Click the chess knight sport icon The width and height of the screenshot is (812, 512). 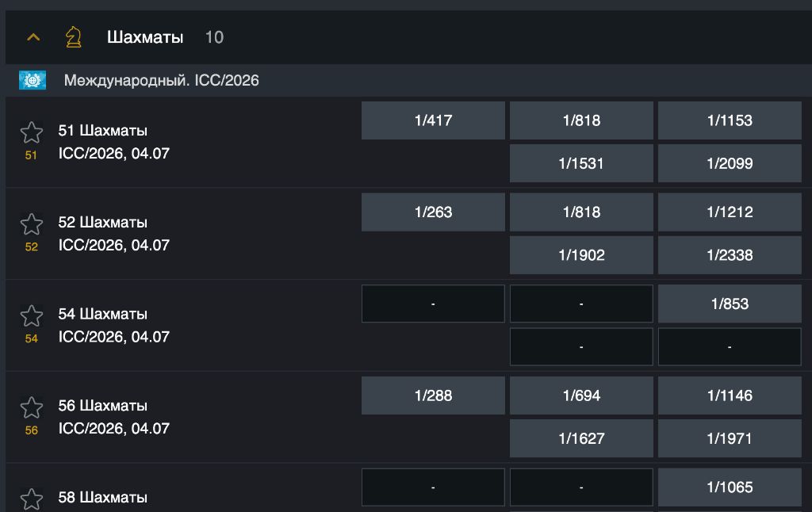click(x=73, y=37)
